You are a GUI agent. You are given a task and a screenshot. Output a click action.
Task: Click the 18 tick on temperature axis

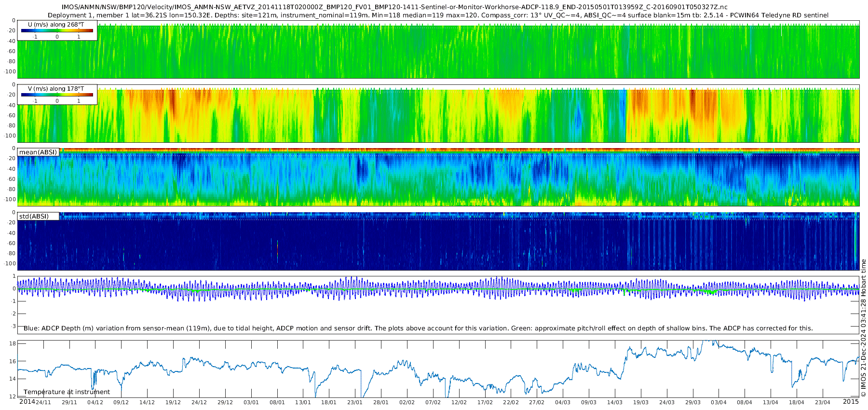(x=13, y=344)
